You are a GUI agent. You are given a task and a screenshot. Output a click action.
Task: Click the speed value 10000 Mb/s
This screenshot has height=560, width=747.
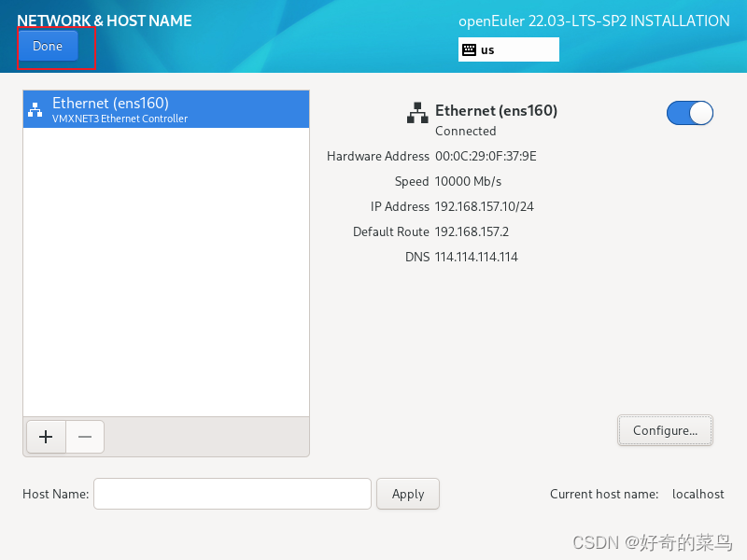[468, 181]
